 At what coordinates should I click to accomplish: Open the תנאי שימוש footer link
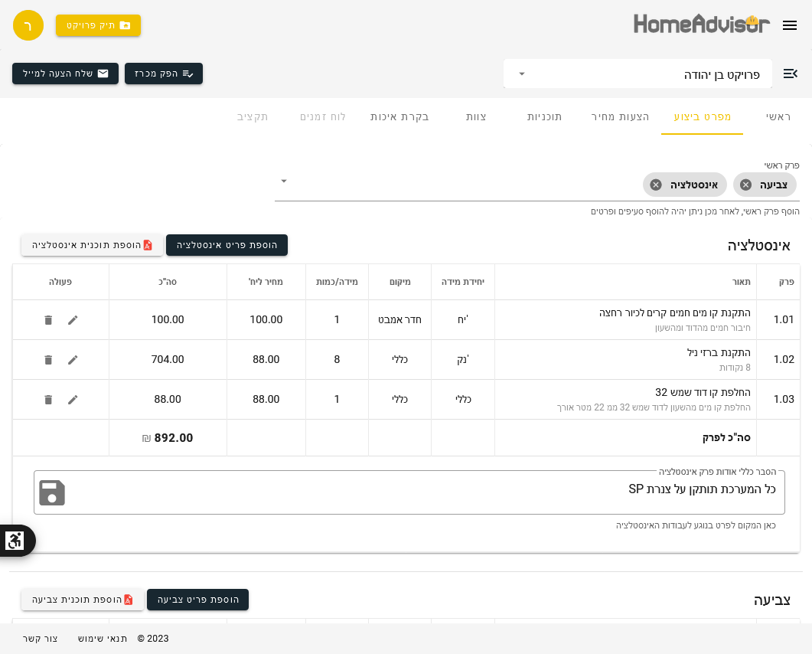(x=103, y=639)
